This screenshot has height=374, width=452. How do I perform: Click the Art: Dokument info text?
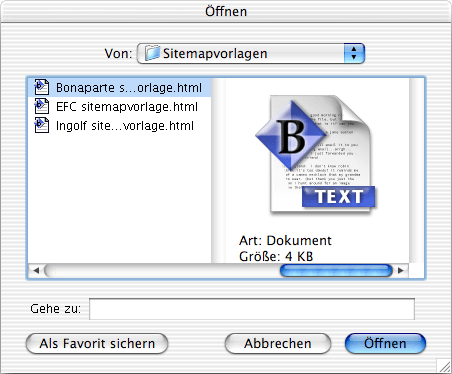coord(285,240)
